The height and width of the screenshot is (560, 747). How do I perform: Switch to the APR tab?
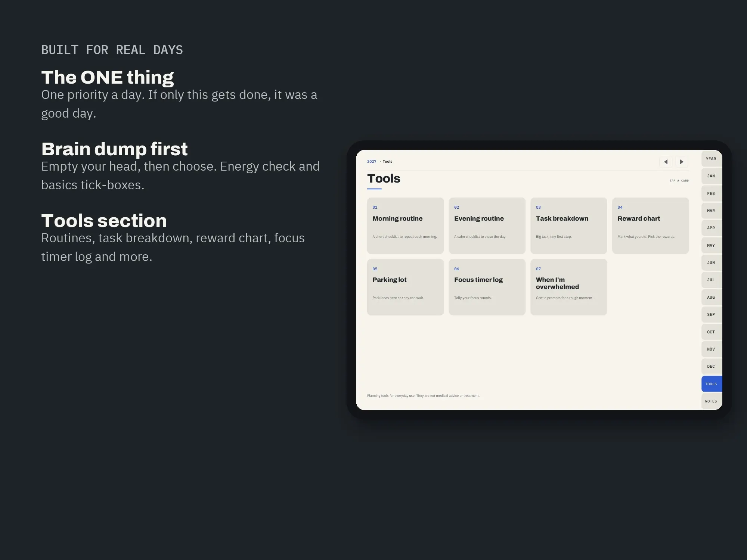coord(712,228)
